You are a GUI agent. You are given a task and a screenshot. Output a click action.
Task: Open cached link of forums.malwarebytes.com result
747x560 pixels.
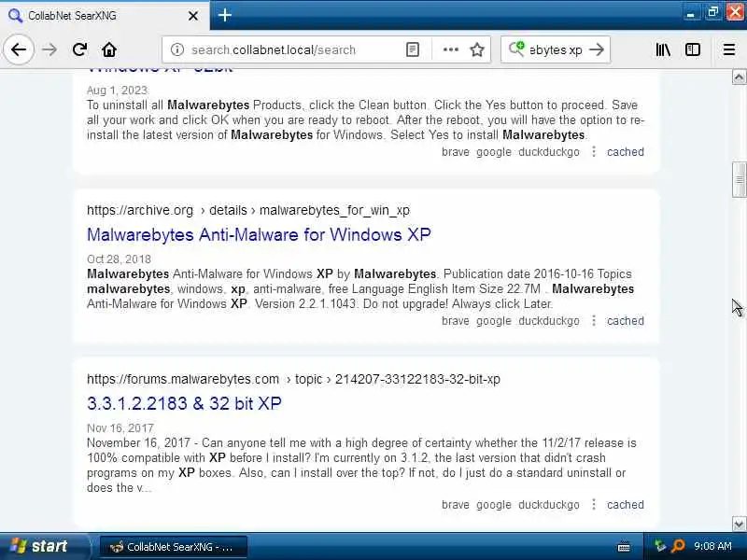point(626,505)
